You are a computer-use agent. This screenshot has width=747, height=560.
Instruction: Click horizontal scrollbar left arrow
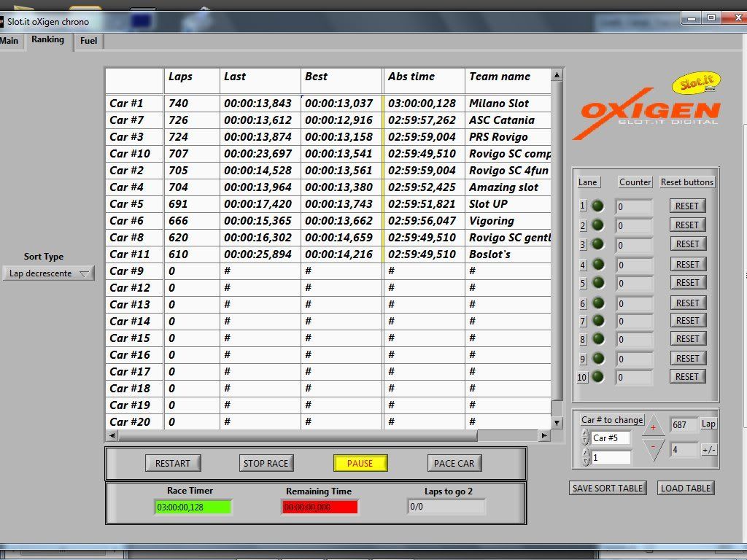click(x=112, y=435)
